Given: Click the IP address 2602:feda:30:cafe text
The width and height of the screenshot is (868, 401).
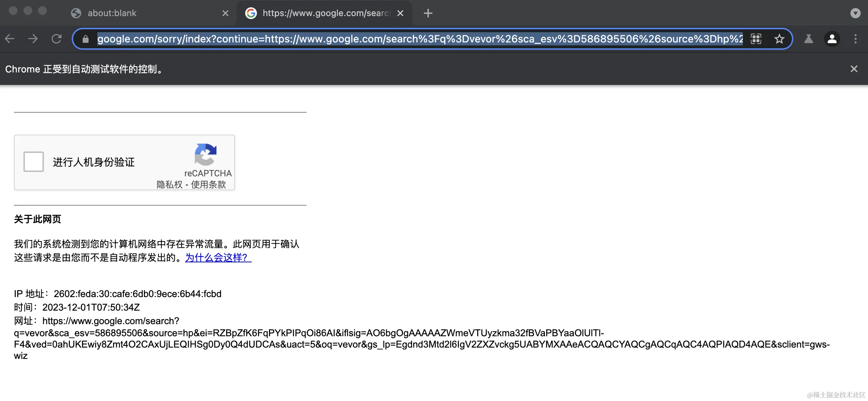Looking at the screenshot, I should pos(138,294).
